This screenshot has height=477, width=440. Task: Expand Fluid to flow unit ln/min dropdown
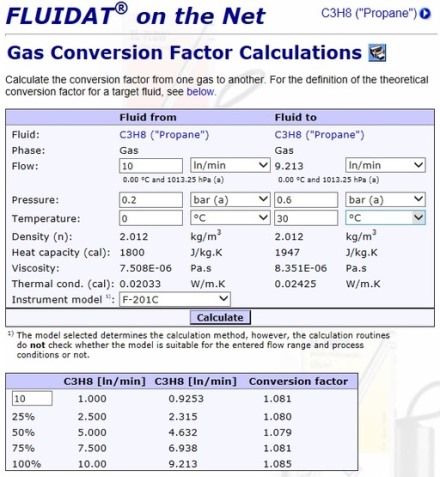pos(385,165)
